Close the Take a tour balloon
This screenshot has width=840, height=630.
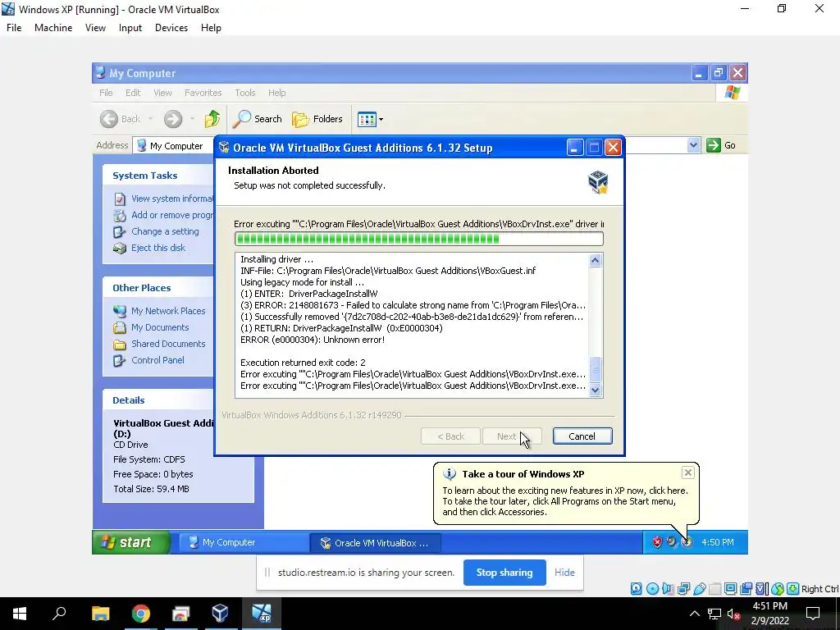tap(688, 472)
